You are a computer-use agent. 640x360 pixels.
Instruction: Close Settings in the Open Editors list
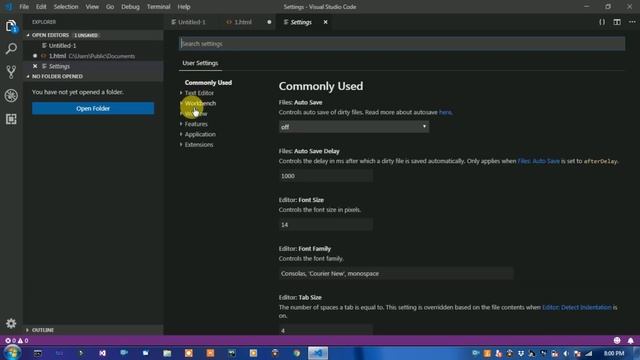[35, 66]
